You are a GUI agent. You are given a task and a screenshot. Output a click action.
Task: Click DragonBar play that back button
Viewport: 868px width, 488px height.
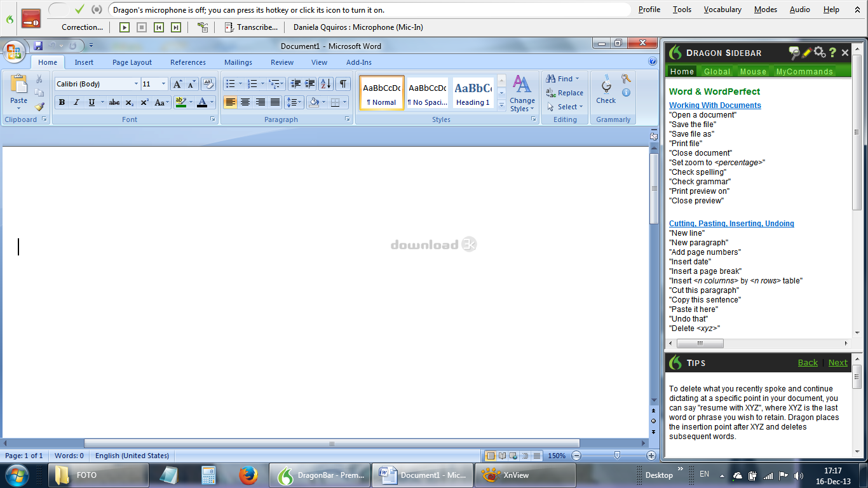pyautogui.click(x=125, y=27)
